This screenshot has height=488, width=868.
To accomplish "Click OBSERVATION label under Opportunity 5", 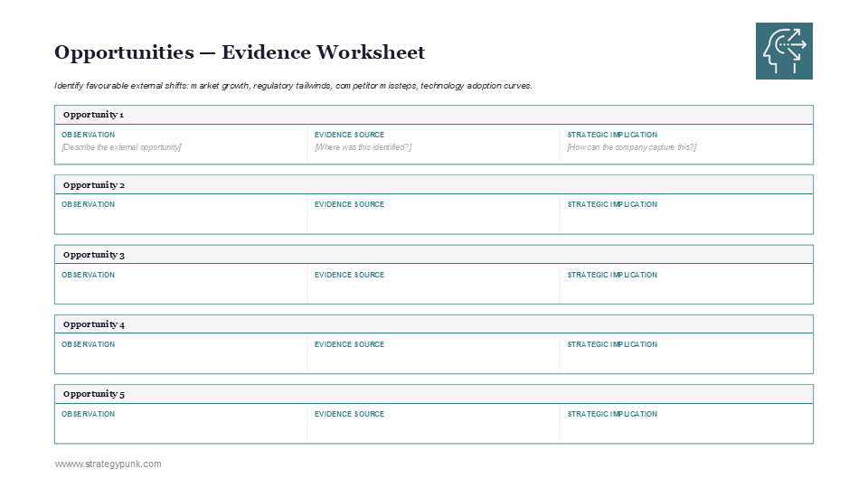I will 88,414.
